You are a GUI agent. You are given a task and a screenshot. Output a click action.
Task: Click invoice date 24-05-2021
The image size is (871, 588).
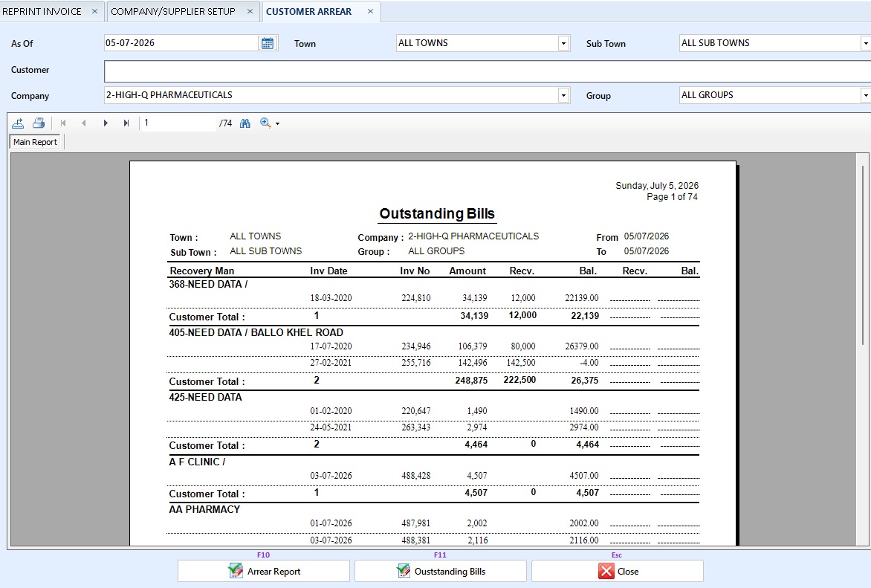[x=331, y=427]
